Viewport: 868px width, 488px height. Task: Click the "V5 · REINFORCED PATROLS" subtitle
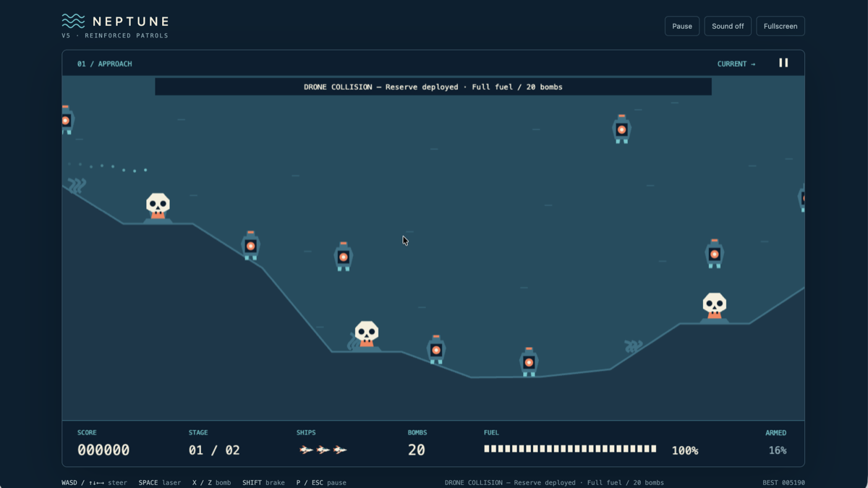[x=115, y=35]
